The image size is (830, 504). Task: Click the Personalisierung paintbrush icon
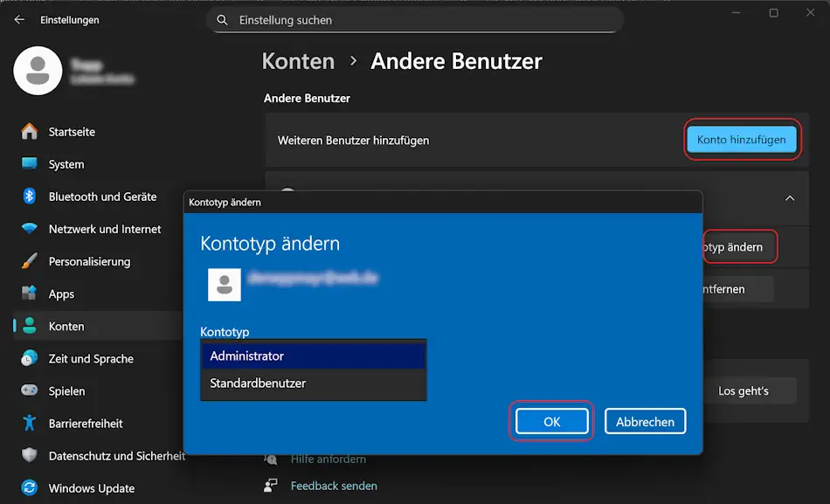(x=30, y=261)
